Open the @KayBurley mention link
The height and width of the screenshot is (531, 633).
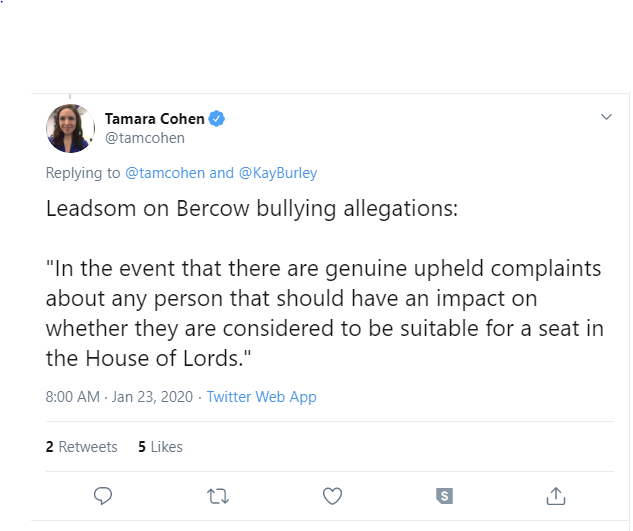pyautogui.click(x=278, y=173)
